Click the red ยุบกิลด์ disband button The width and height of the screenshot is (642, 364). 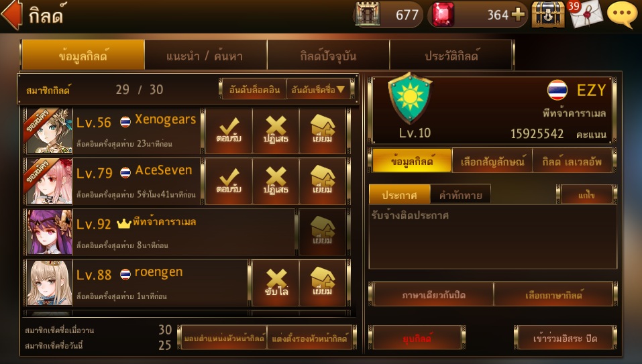click(417, 338)
